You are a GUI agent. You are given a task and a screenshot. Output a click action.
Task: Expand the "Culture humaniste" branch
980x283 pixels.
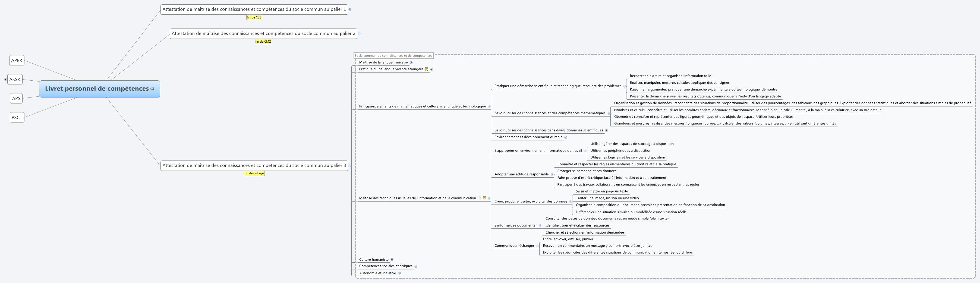point(392,259)
